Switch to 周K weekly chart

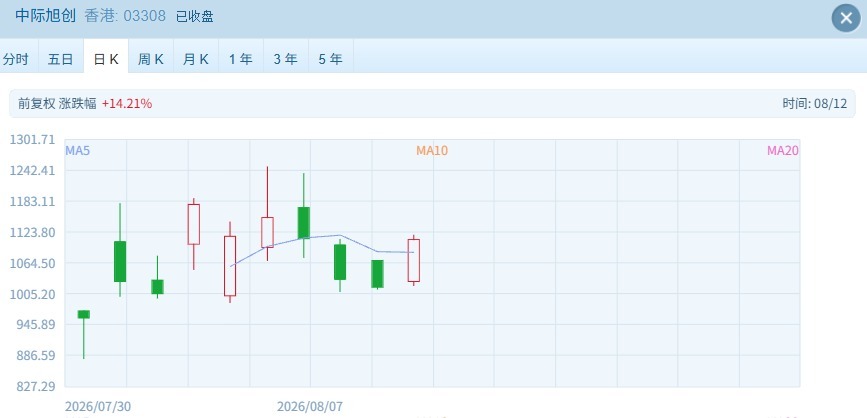(x=151, y=59)
